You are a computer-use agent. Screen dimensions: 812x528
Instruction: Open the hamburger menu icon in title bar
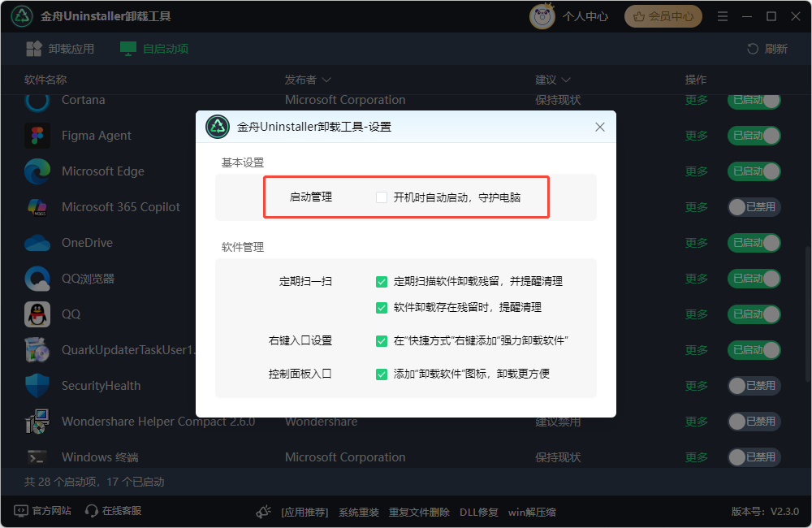[x=723, y=16]
